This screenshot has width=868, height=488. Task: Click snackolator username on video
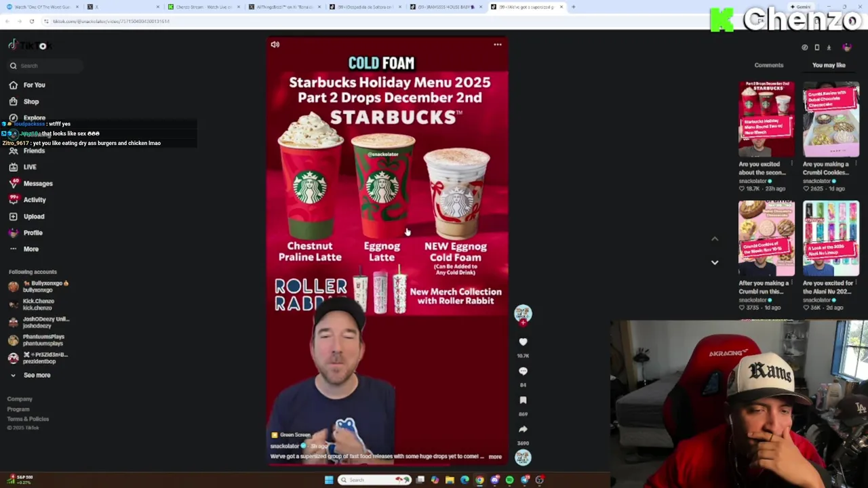pyautogui.click(x=285, y=446)
